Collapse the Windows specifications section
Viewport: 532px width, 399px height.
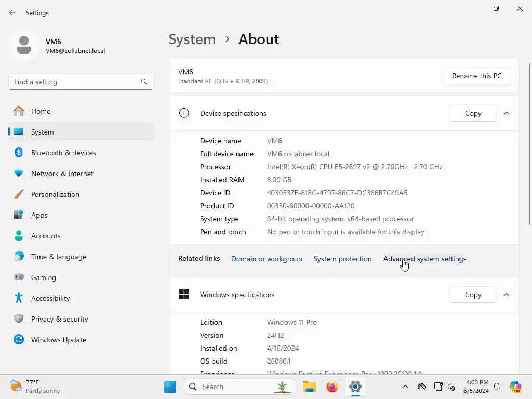[x=506, y=295]
